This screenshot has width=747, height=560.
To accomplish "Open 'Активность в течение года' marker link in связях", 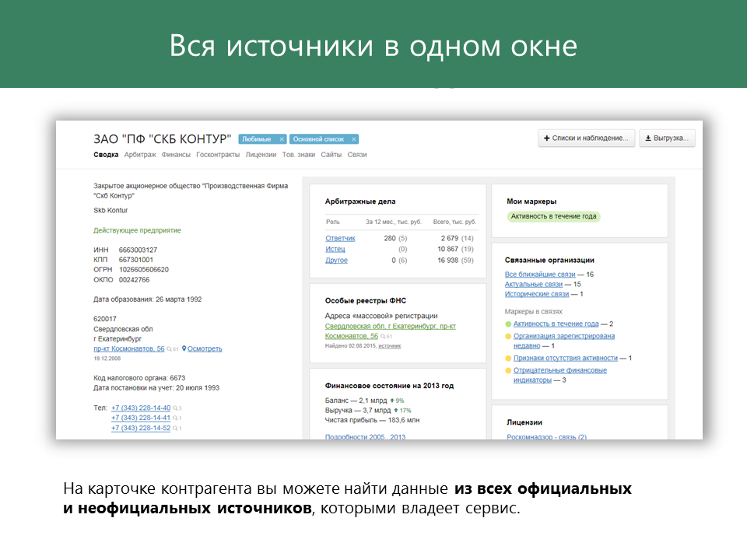I will (556, 324).
